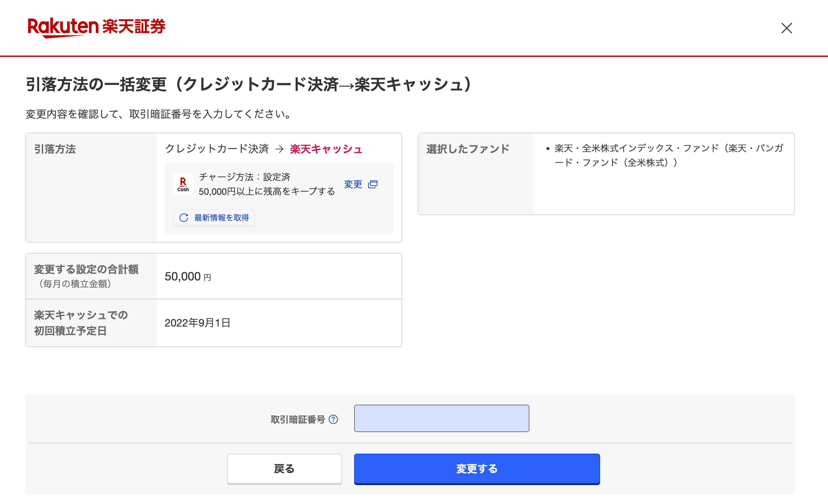The width and height of the screenshot is (828, 504).
Task: Click the 50,000円以上に残高をキープする text
Action: click(267, 192)
